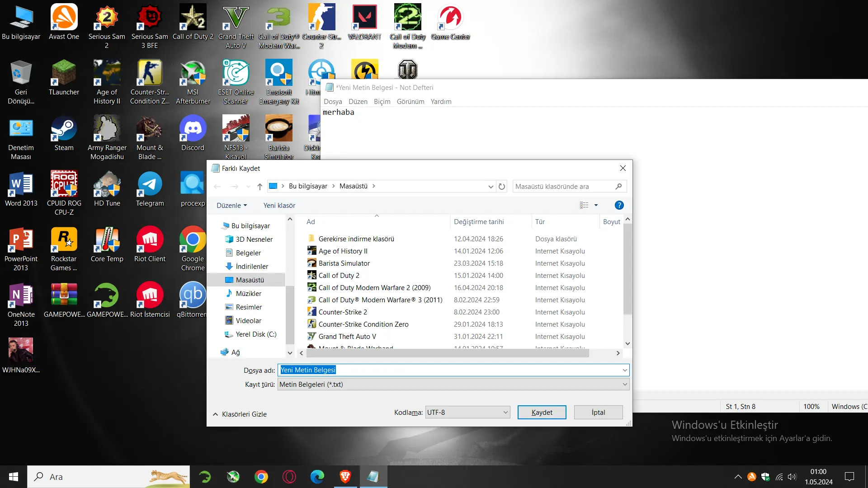Open Opera browser from the taskbar

tap(289, 477)
